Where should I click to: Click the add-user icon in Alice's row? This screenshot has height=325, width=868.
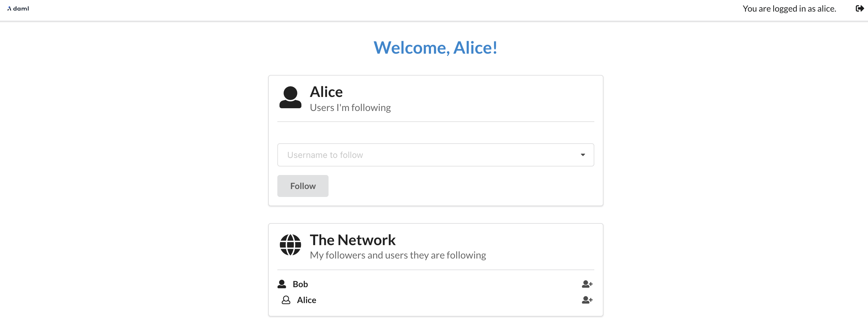click(x=588, y=300)
